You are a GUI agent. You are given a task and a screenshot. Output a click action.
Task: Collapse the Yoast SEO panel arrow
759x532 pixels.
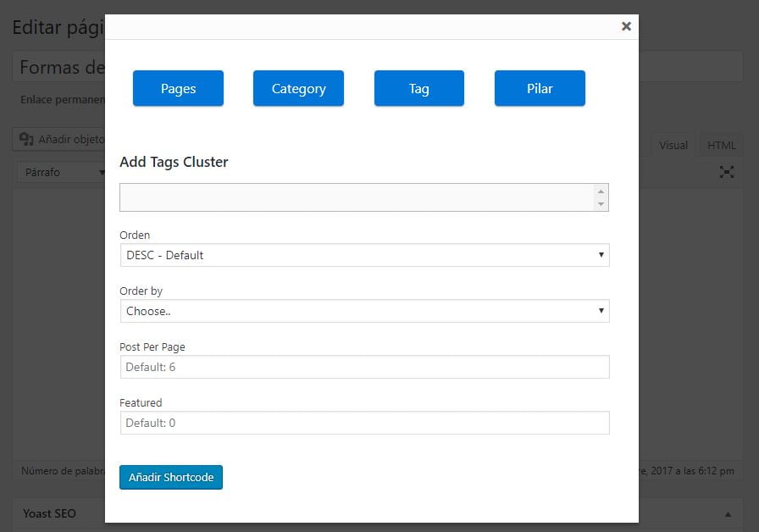pyautogui.click(x=728, y=513)
